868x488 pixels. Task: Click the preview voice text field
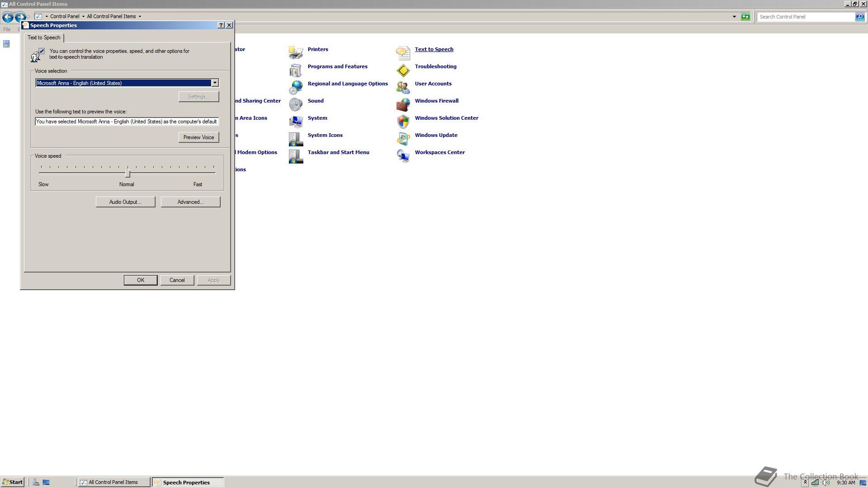[x=127, y=122]
